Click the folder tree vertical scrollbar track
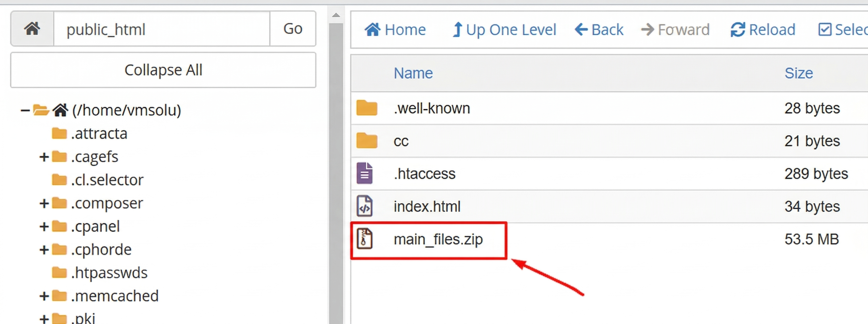The height and width of the screenshot is (324, 868). 336,174
